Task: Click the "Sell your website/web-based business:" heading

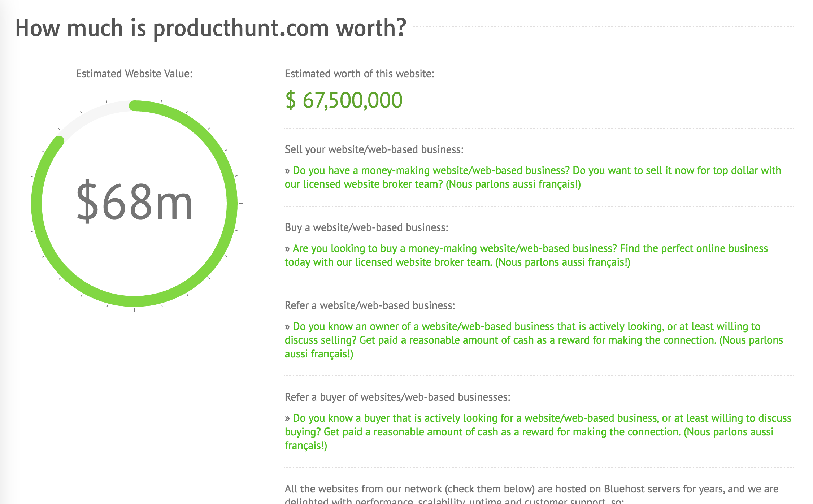Action: tap(374, 149)
